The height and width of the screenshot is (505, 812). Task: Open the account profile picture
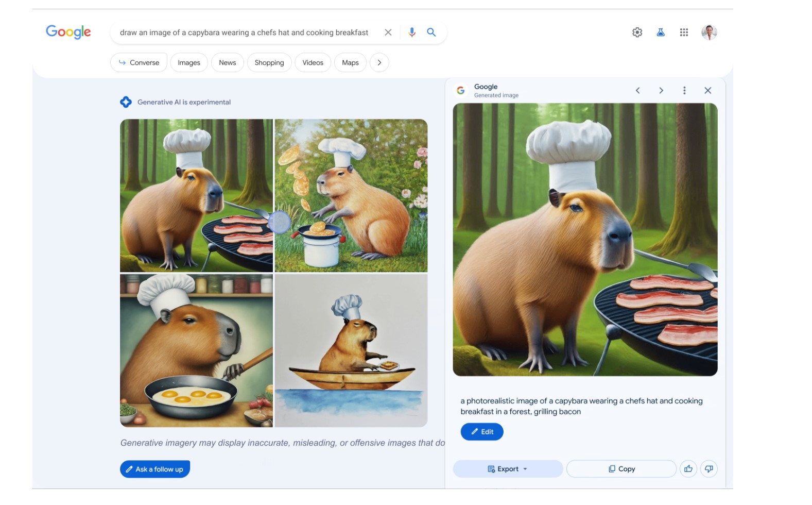click(709, 32)
